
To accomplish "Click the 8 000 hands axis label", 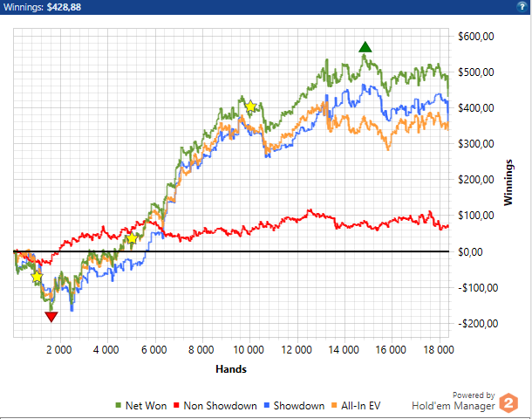I will (x=201, y=350).
